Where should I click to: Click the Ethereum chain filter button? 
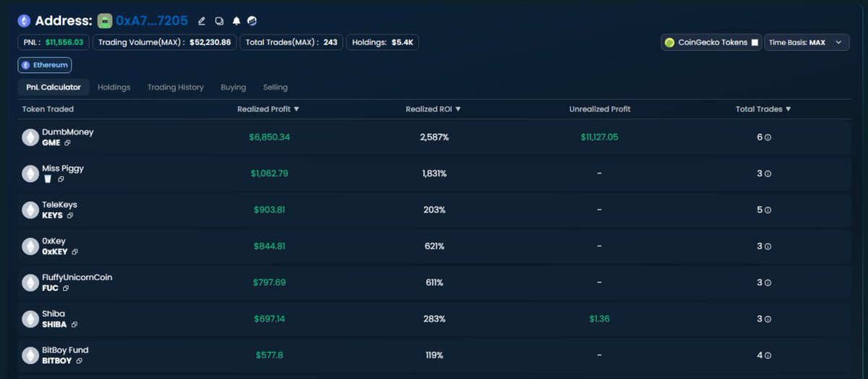pos(45,65)
